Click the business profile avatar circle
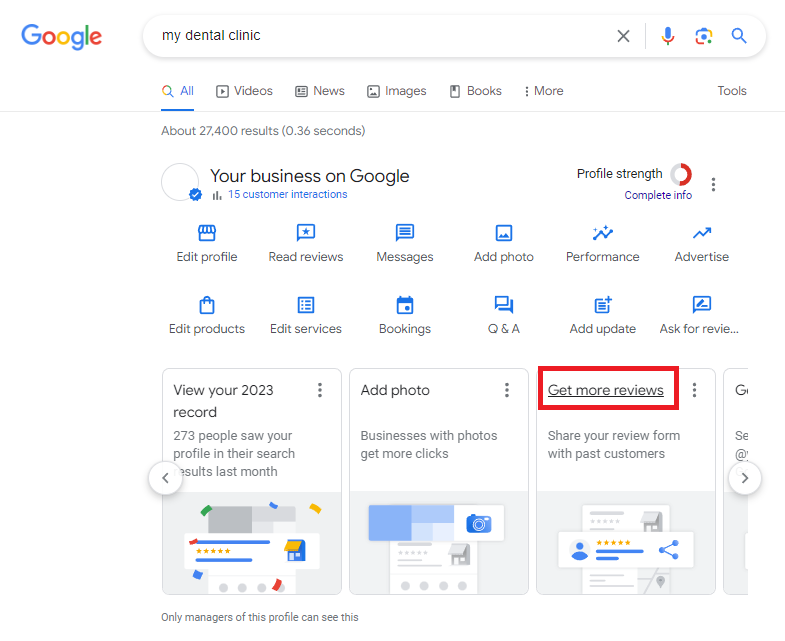Screen dimensions: 785x641 tap(180, 182)
